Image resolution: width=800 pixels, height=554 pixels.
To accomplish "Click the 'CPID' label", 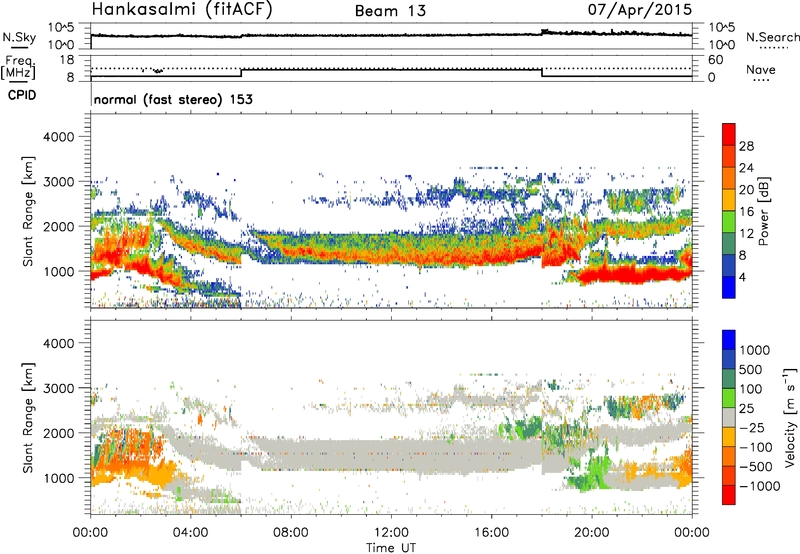I will point(22,95).
